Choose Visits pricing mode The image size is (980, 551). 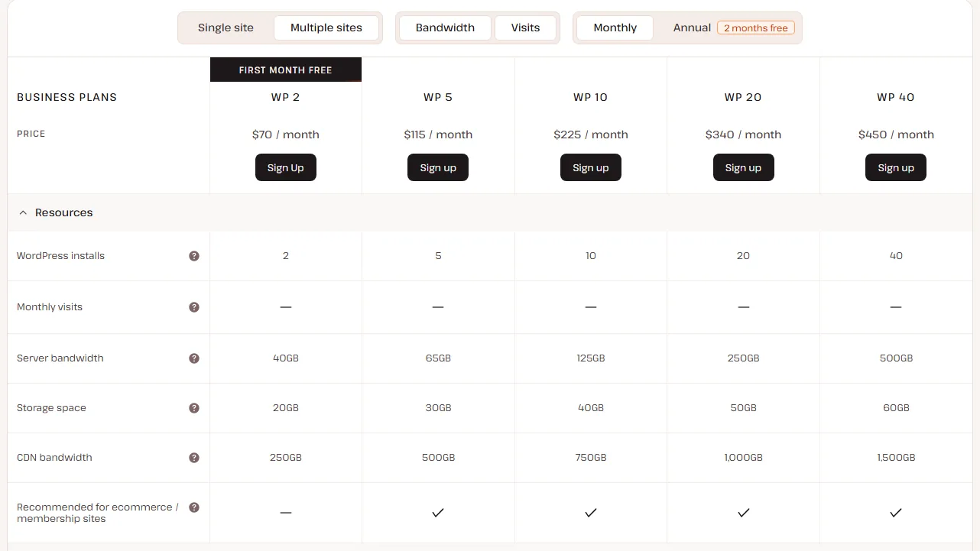[x=525, y=28]
